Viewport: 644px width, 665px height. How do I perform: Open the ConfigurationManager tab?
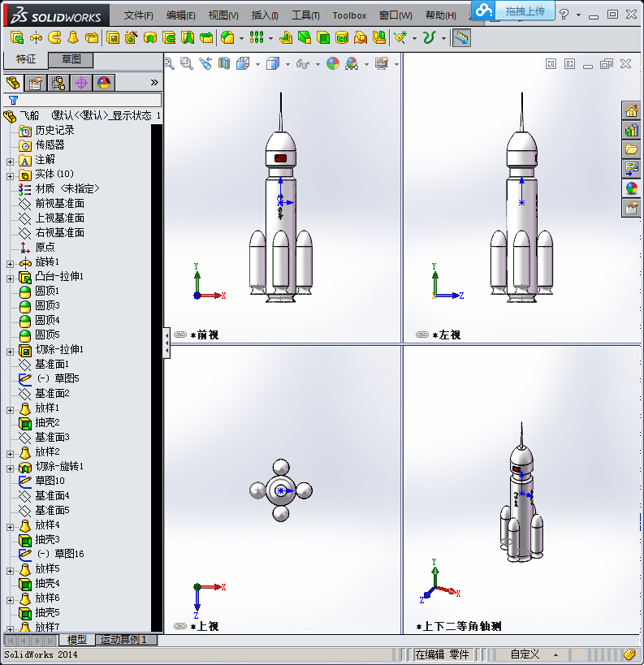58,82
